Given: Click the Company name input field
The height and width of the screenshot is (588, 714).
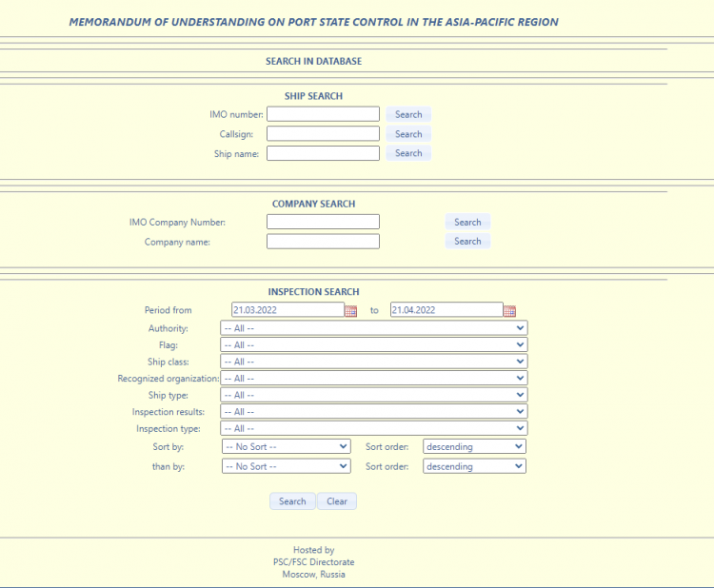Looking at the screenshot, I should tap(323, 242).
